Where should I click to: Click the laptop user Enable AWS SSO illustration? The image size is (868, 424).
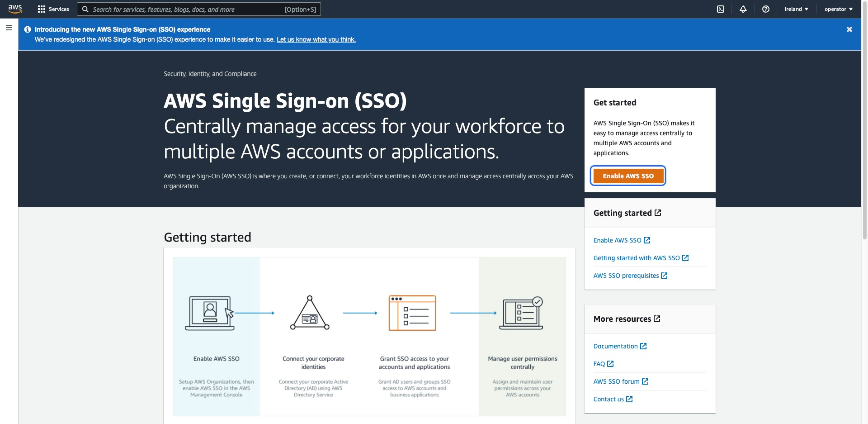tap(210, 313)
